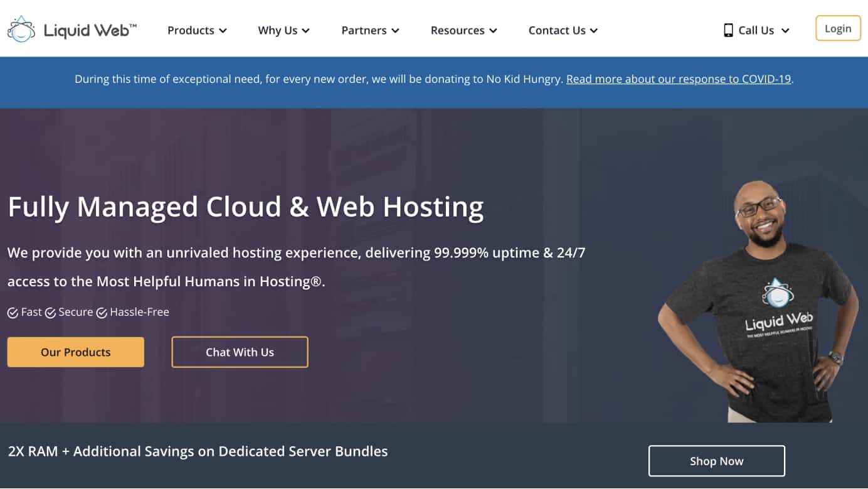Image resolution: width=868 pixels, height=489 pixels.
Task: Expand the Resources chevron arrow
Action: (x=493, y=31)
